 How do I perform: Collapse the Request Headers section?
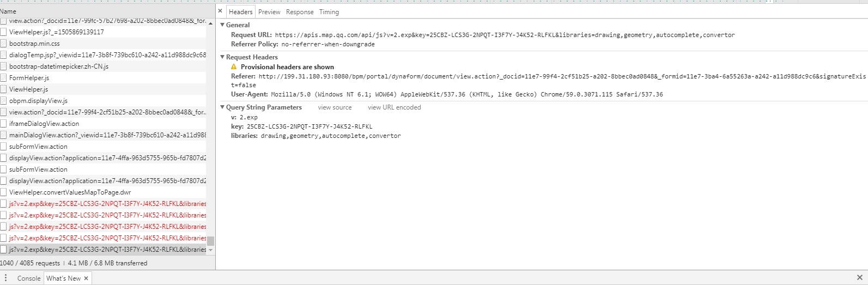tap(222, 57)
